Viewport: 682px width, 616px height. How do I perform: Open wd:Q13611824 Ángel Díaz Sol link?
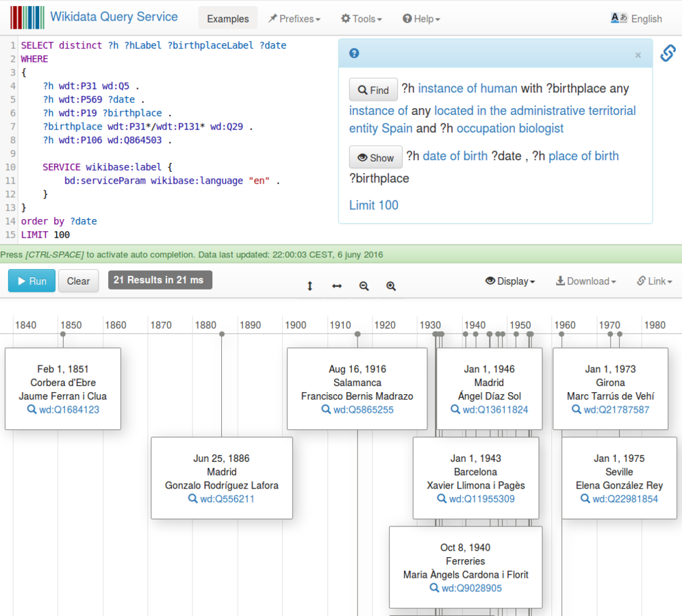(x=495, y=409)
